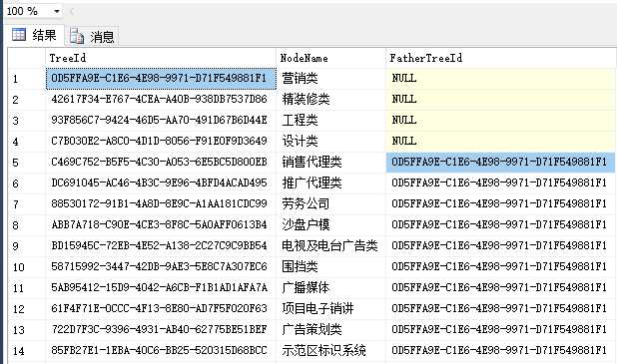Viewport: 617px width, 364px height.
Task: Click TreeId cell starting with BD15945C
Action: (x=161, y=246)
